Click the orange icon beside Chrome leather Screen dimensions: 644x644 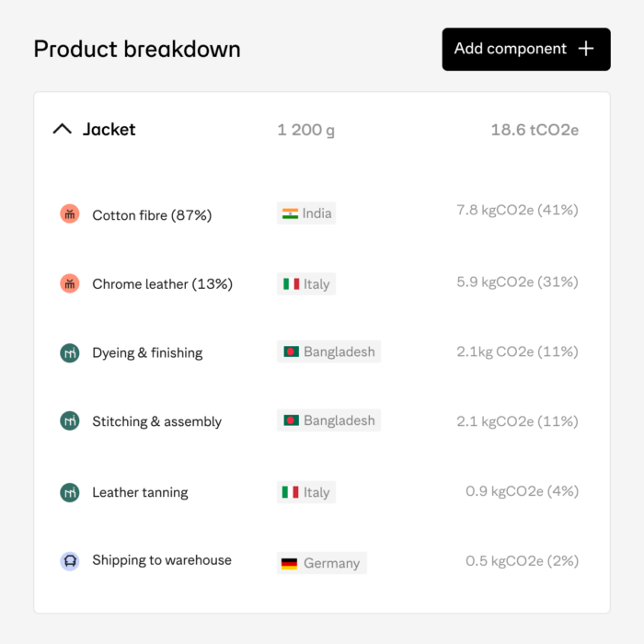tap(69, 284)
